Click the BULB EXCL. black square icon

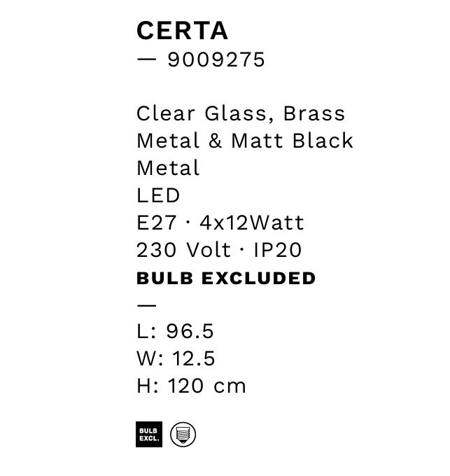pyautogui.click(x=149, y=434)
